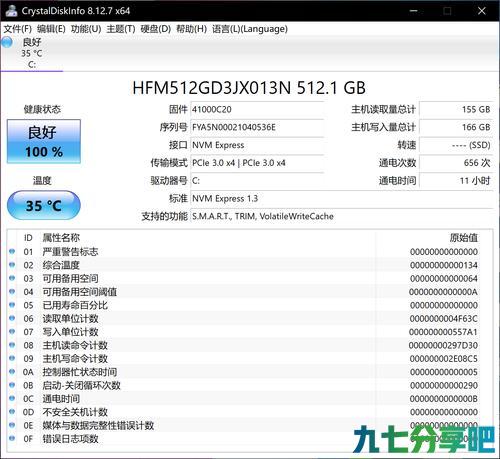
Task: Click the ID column header
Action: 28,238
